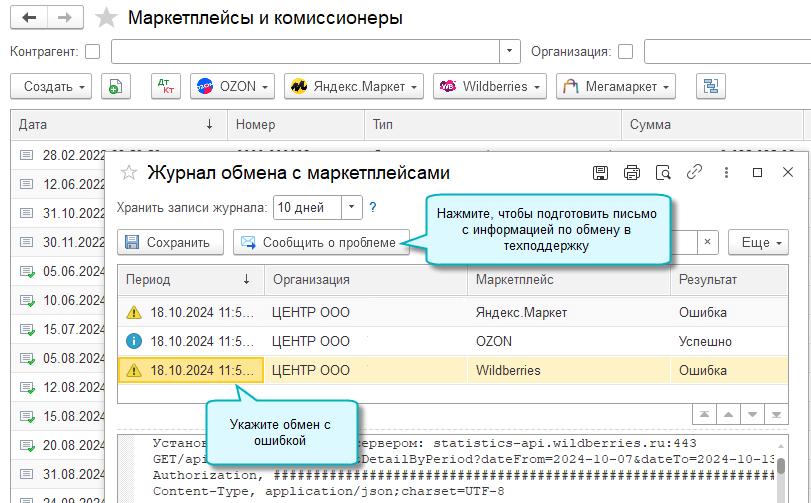Sort by the Период column header
Image resolution: width=811 pixels, height=503 pixels.
(191, 280)
